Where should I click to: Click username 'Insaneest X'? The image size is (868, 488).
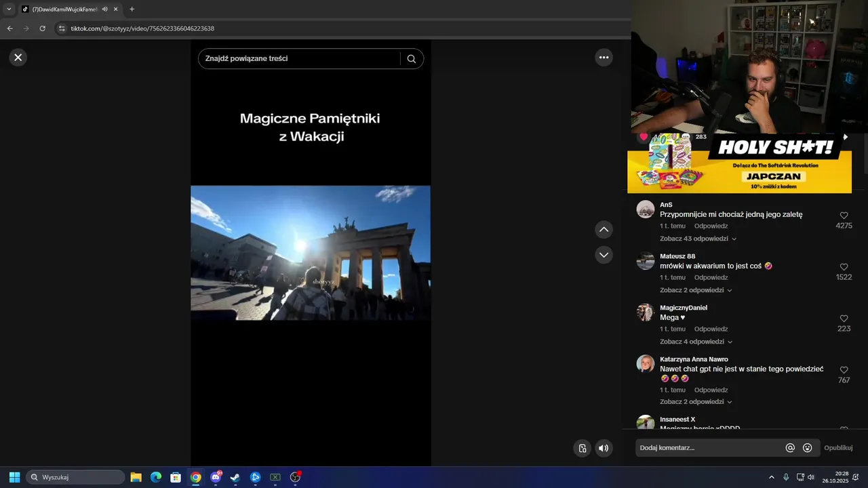[677, 420]
